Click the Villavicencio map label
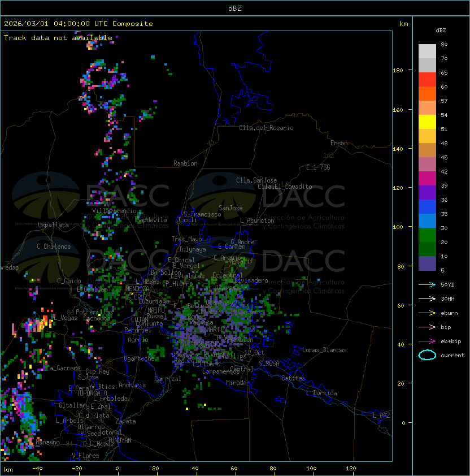Viewport: 470px width, 476px height. click(x=114, y=211)
